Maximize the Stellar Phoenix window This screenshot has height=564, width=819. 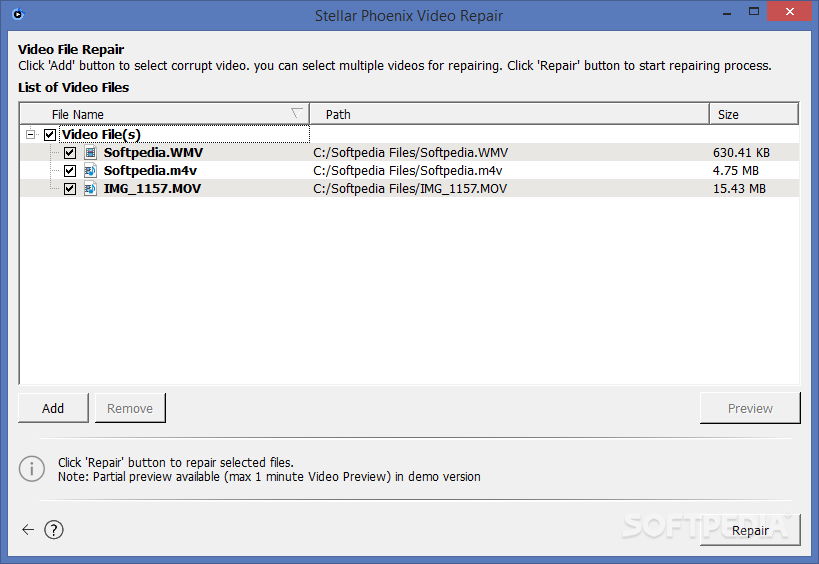click(x=754, y=11)
